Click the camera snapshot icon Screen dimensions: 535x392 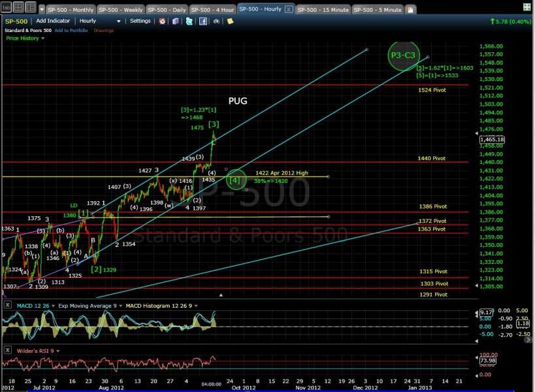coord(216,21)
